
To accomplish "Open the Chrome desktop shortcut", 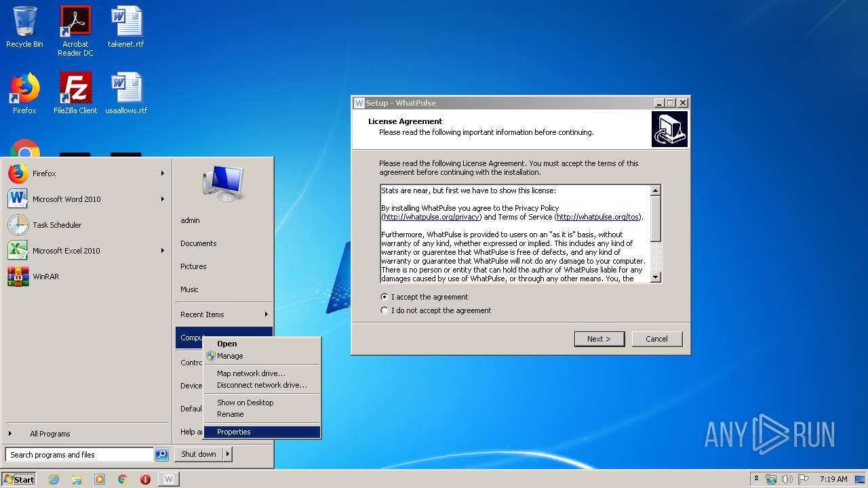I will click(24, 148).
